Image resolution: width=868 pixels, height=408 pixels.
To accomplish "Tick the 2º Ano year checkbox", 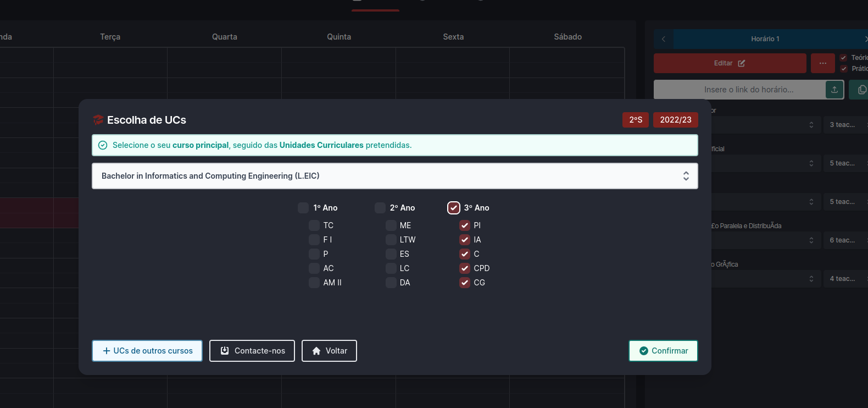I will tap(380, 208).
